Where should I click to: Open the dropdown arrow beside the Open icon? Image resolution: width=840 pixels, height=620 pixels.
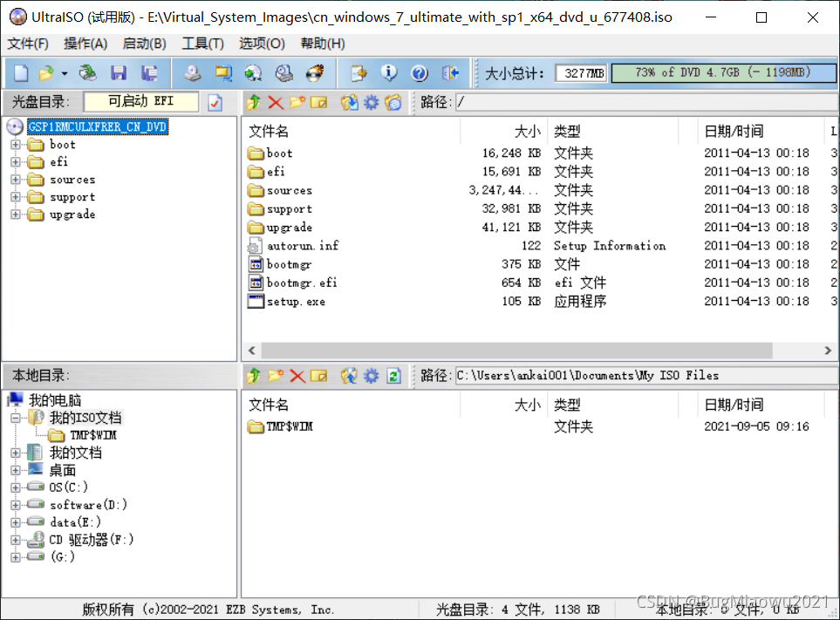pyautogui.click(x=65, y=73)
